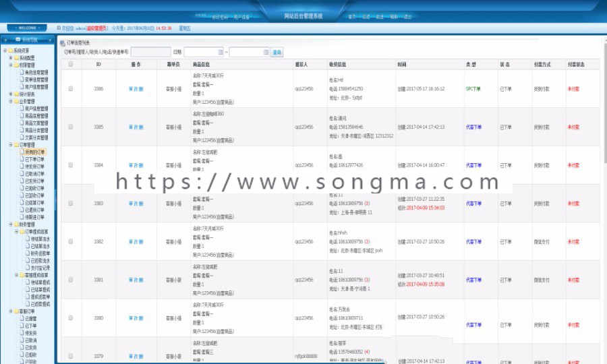Screen dimensions: 607x364
Task: Click the navigation panel header icon
Action: (18, 40)
